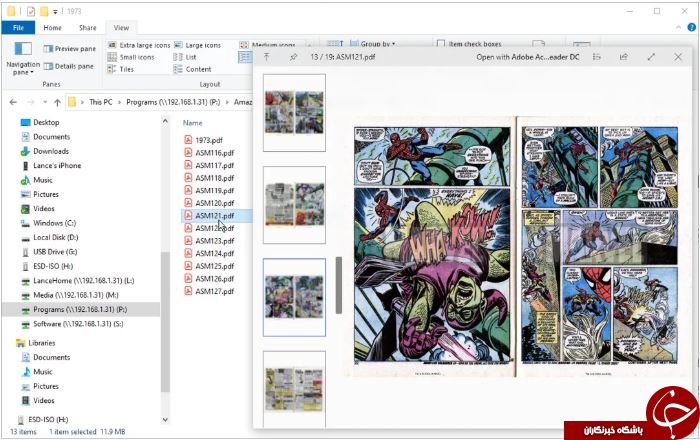Choose the Content layout
Image resolution: width=700 pixels, height=440 pixels.
click(192, 69)
